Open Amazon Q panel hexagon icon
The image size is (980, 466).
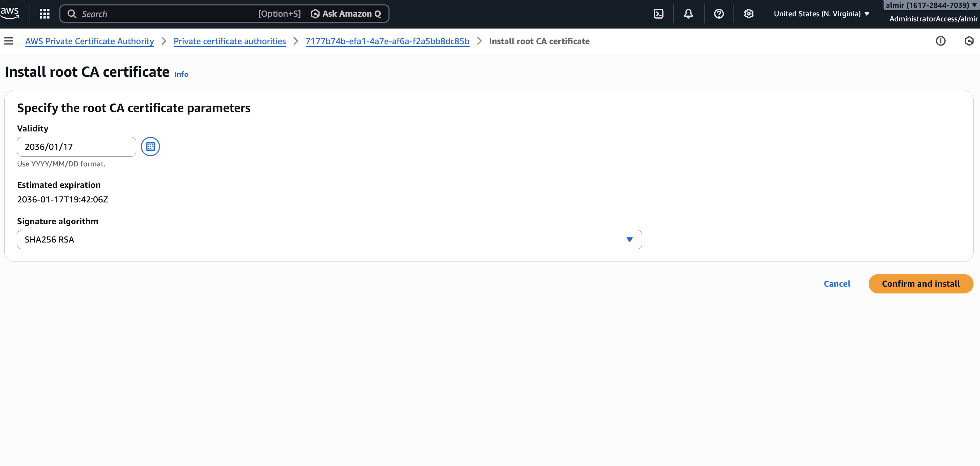point(968,41)
